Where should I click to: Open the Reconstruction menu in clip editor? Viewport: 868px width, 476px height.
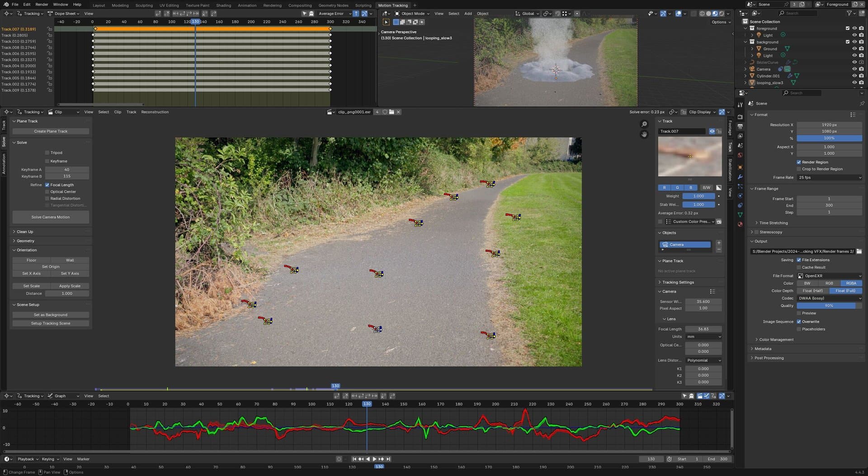[155, 112]
